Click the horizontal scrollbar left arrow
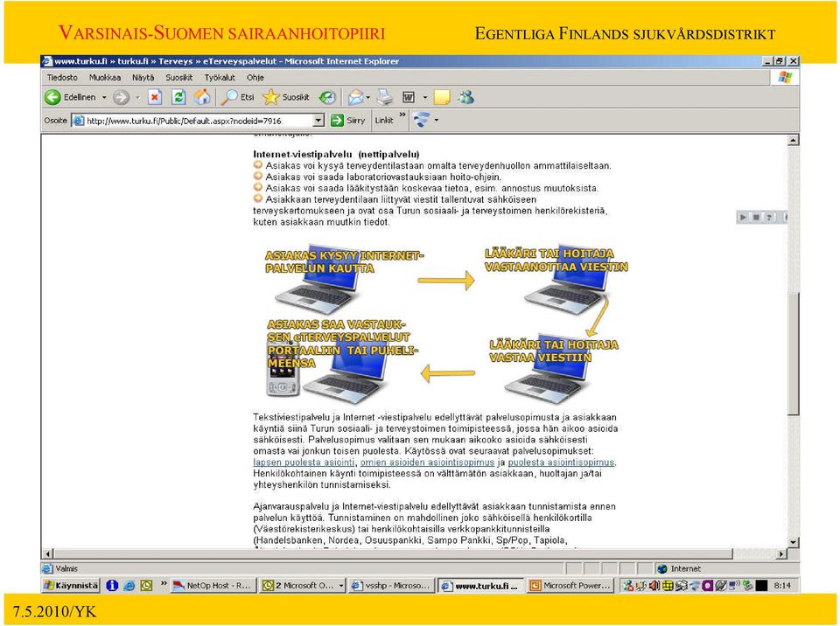The width and height of the screenshot is (840, 626). [x=48, y=553]
